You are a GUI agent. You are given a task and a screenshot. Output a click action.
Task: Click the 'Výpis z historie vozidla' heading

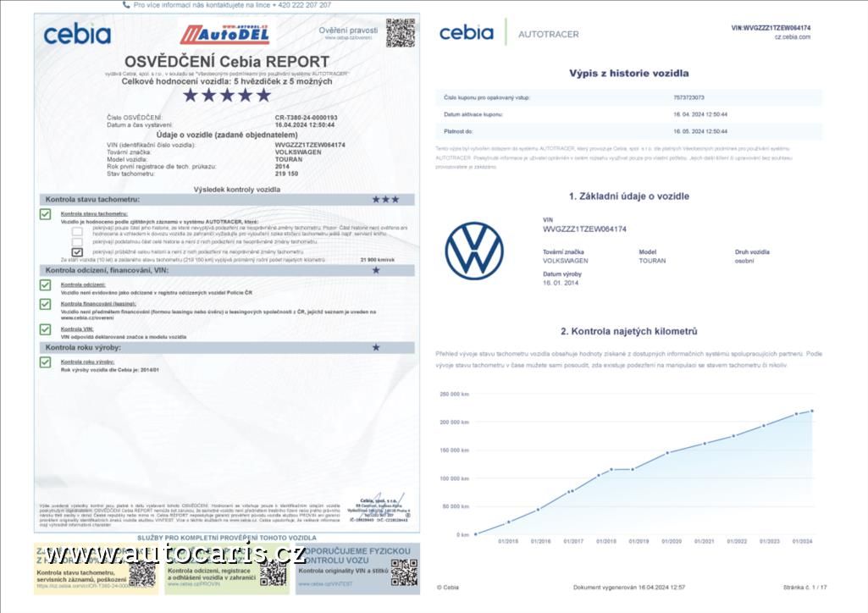click(629, 73)
